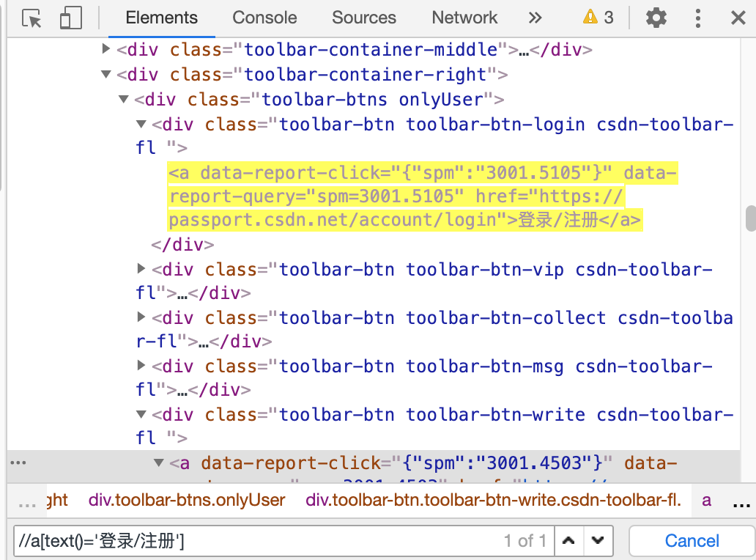756x560 pixels.
Task: Click the warnings badge showing 3
Action: (595, 18)
